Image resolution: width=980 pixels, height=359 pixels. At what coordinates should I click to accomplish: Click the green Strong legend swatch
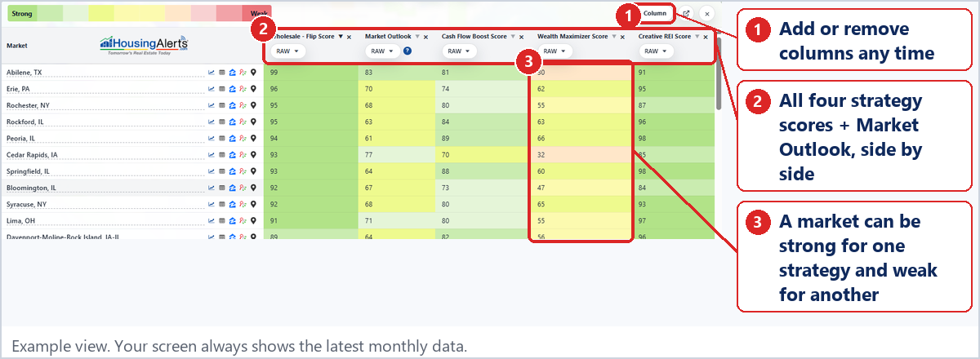(22, 14)
